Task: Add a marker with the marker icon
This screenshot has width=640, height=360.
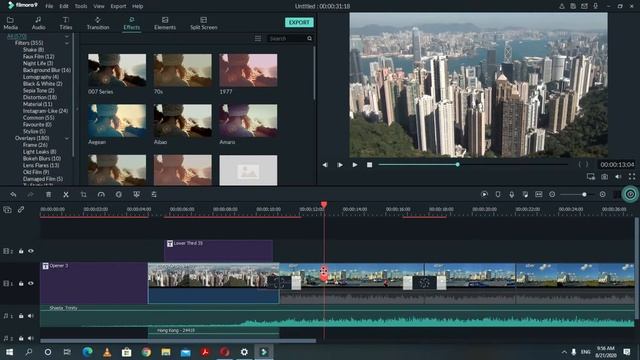Action: (498, 195)
